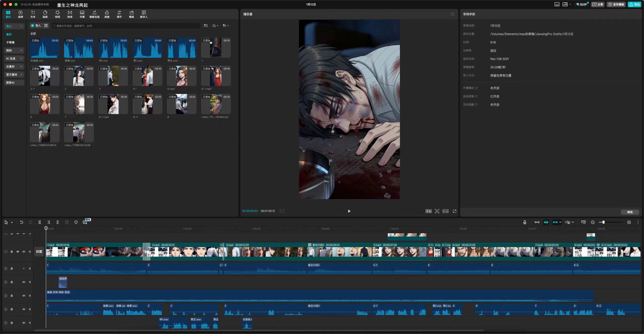
Task: Open the 滤镜 filters panel
Action: pyautogui.click(x=107, y=14)
